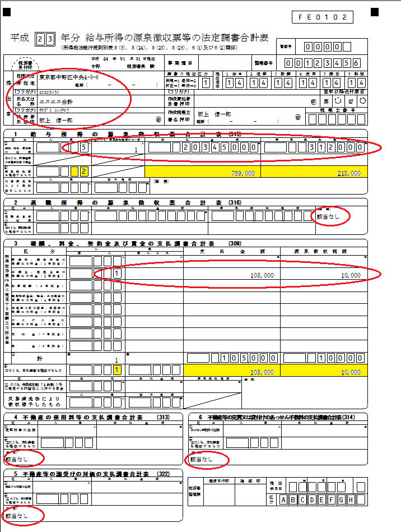The image size is (401, 532).
Task: Click the 14 box under 4 使用
Action: coord(307,83)
